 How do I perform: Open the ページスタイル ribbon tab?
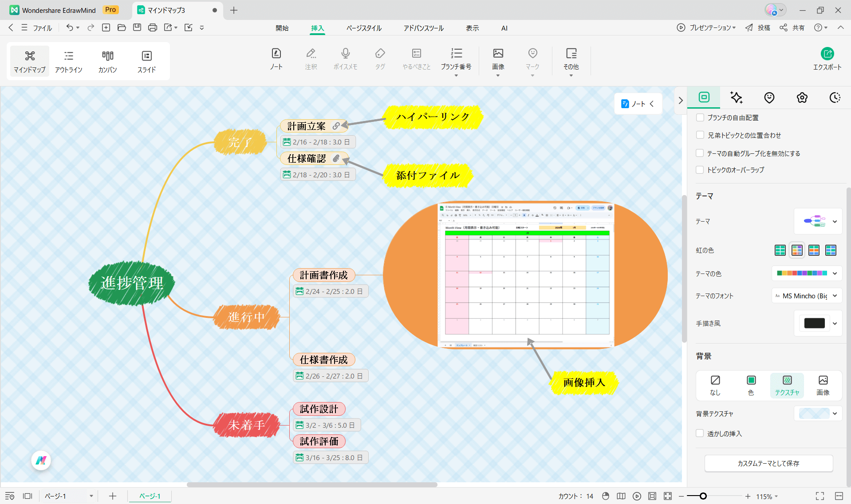click(x=364, y=28)
